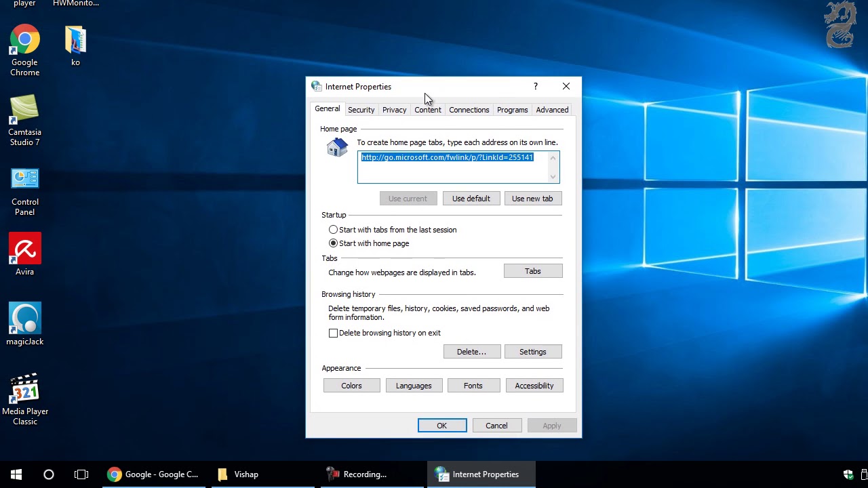Viewport: 868px width, 488px height.
Task: Open the Colors appearance settings
Action: 351,386
